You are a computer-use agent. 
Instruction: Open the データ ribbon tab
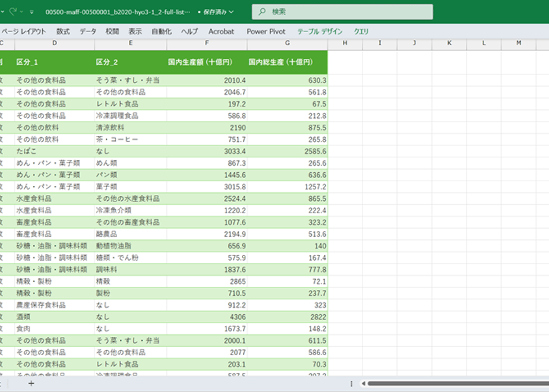tap(88, 31)
